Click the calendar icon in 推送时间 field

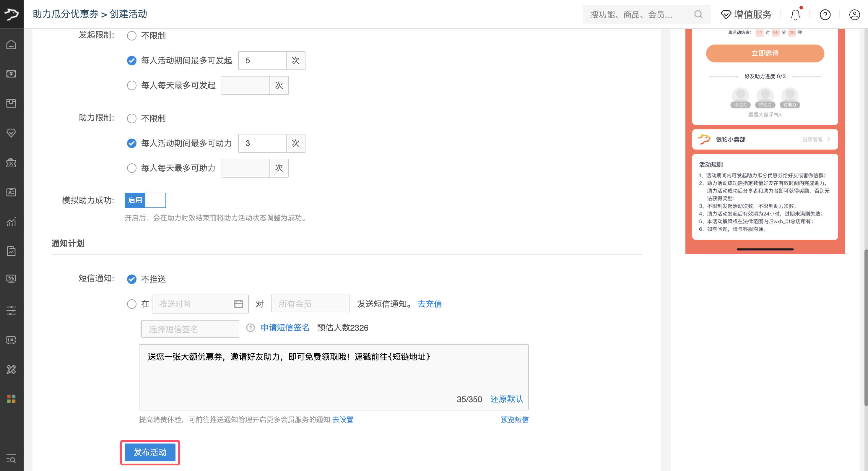[x=238, y=304]
